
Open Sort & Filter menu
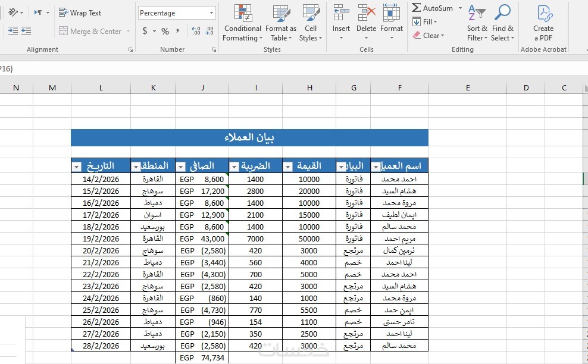click(477, 23)
